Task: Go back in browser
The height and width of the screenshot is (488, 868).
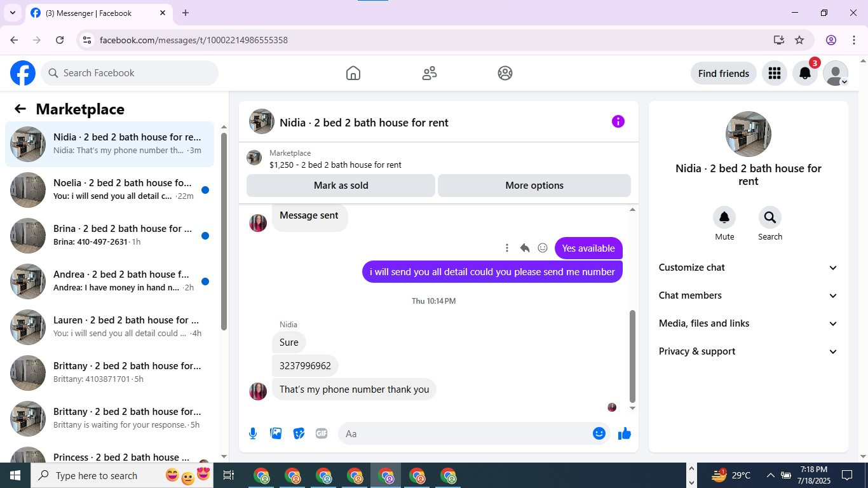Action: coord(14,40)
